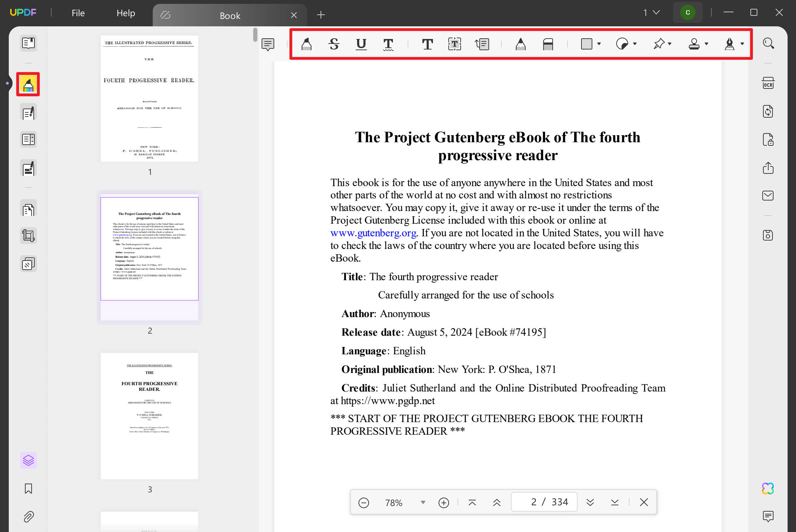Switch to the Book tab

click(230, 15)
